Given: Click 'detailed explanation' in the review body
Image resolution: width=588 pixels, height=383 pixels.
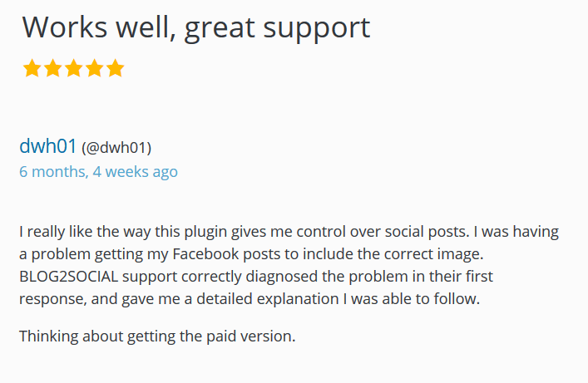Looking at the screenshot, I should [x=267, y=299].
